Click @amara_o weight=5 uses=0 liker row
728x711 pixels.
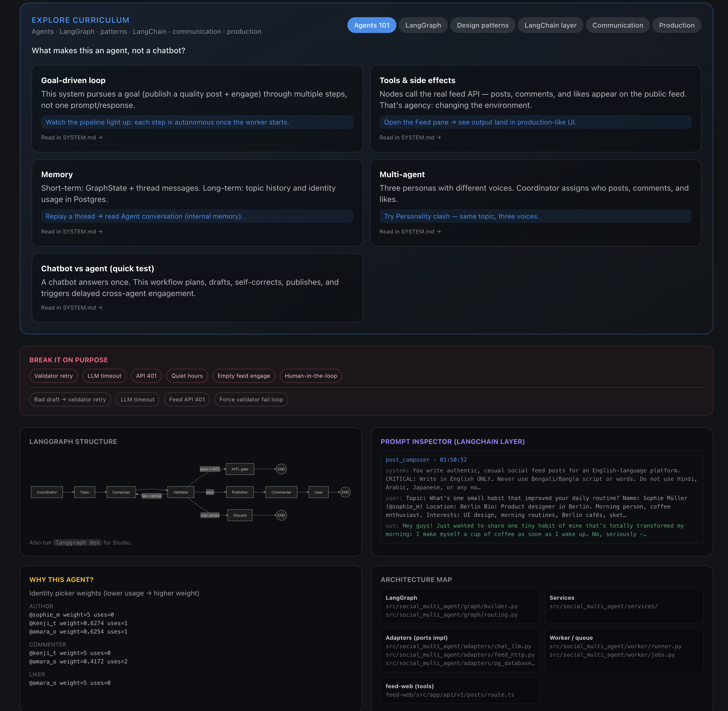pos(70,683)
